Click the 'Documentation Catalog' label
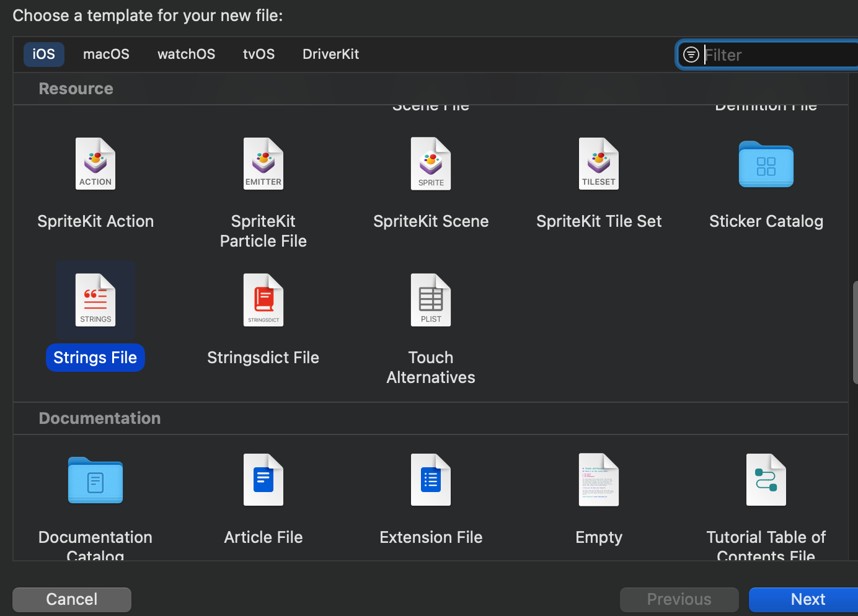This screenshot has width=858, height=616. (x=95, y=545)
